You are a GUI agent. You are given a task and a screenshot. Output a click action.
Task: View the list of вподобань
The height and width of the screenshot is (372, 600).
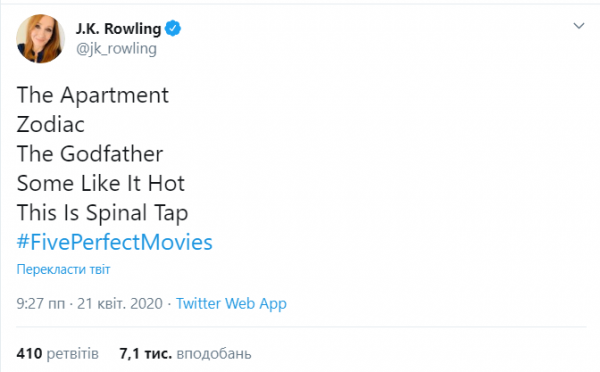click(214, 354)
